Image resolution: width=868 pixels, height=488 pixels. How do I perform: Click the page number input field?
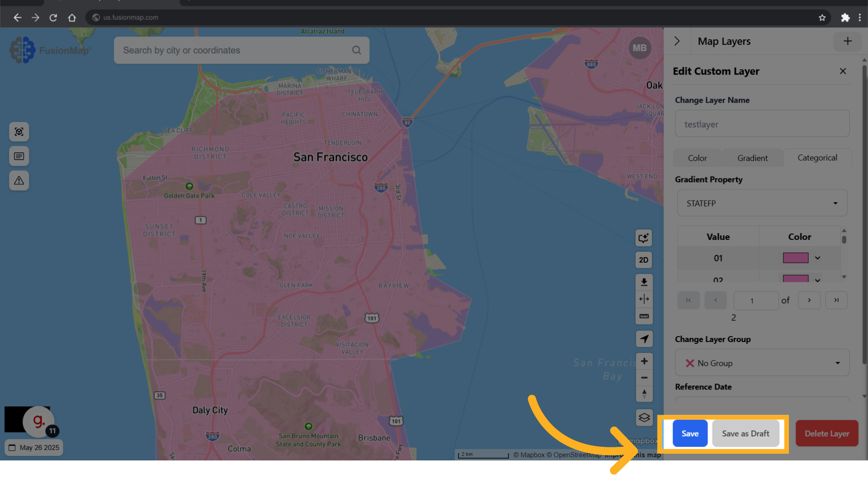point(756,301)
